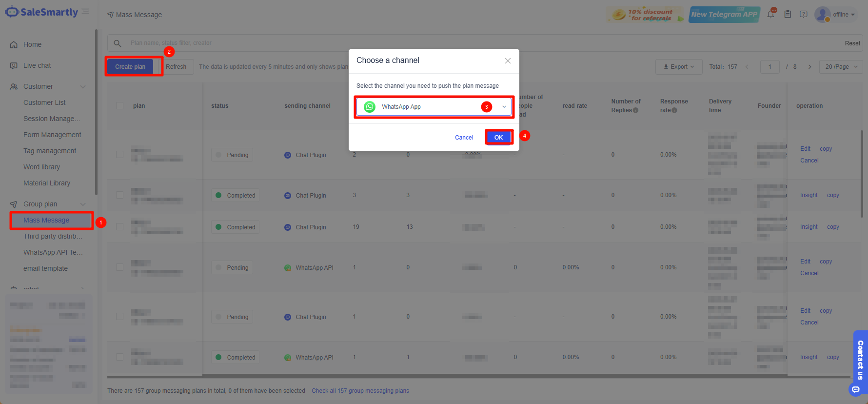
Task: Click the help question mark icon
Action: (x=804, y=14)
